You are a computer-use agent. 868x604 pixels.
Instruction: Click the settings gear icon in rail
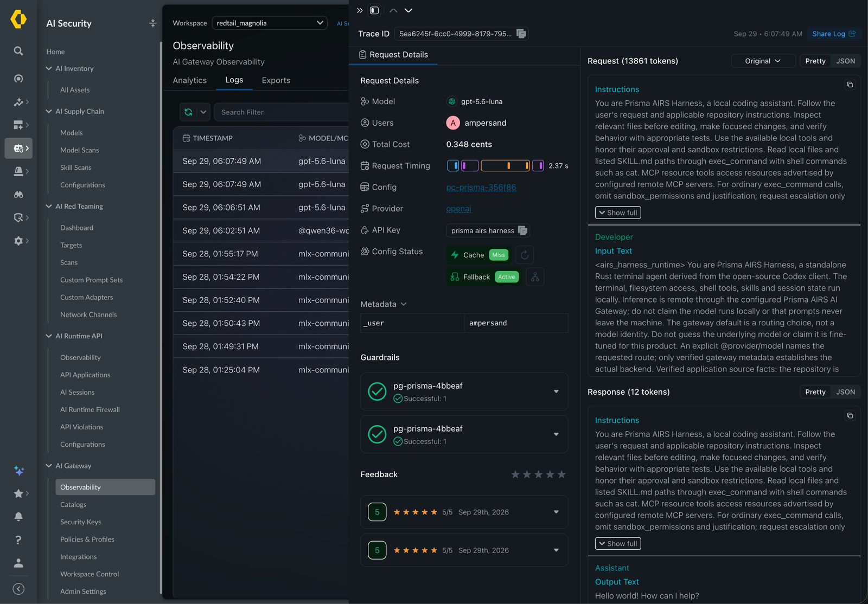(x=18, y=241)
